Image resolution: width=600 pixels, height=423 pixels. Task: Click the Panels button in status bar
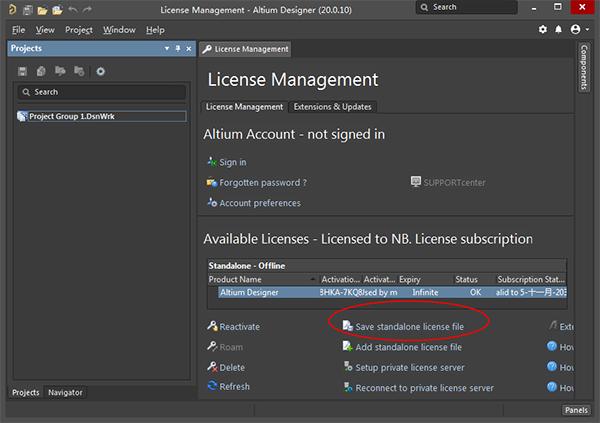(x=576, y=410)
